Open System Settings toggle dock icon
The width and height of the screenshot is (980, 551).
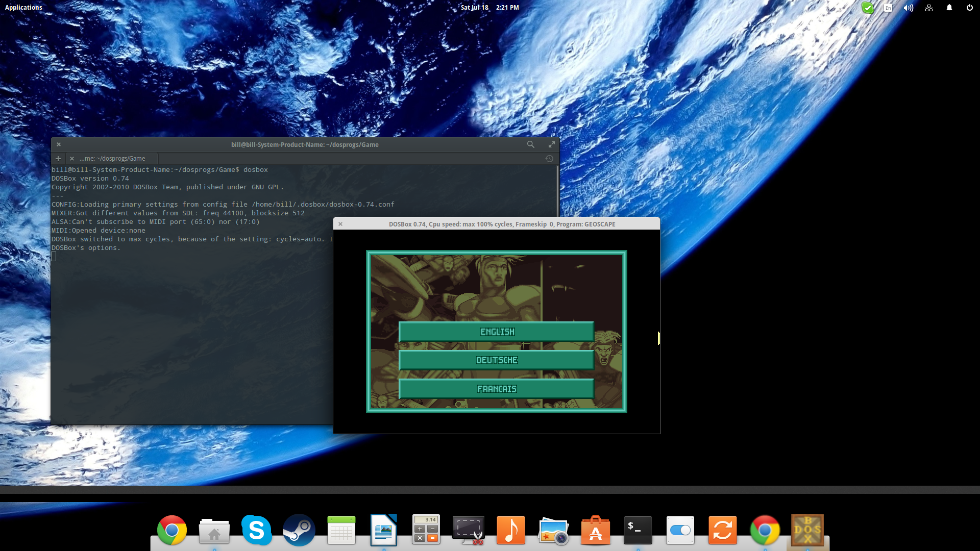680,531
